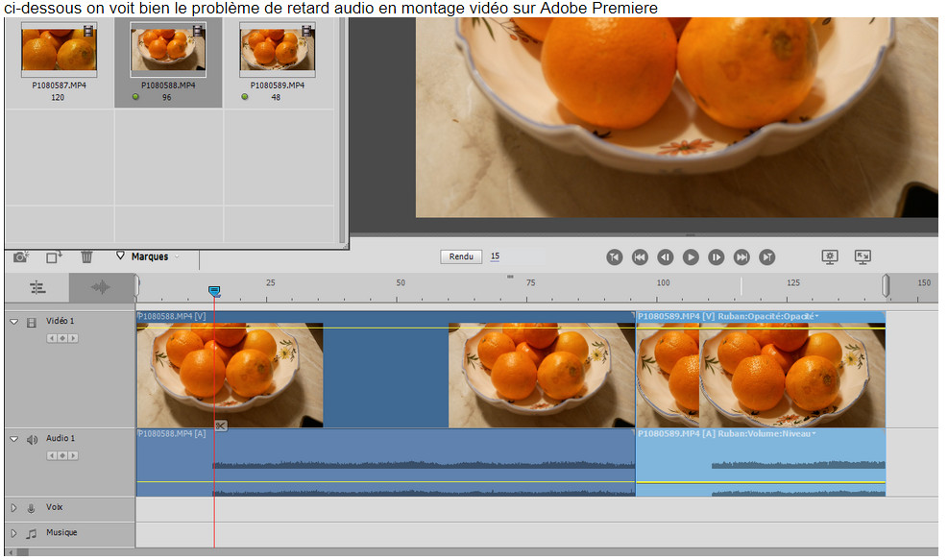Click the trash icon to delete

tap(86, 256)
